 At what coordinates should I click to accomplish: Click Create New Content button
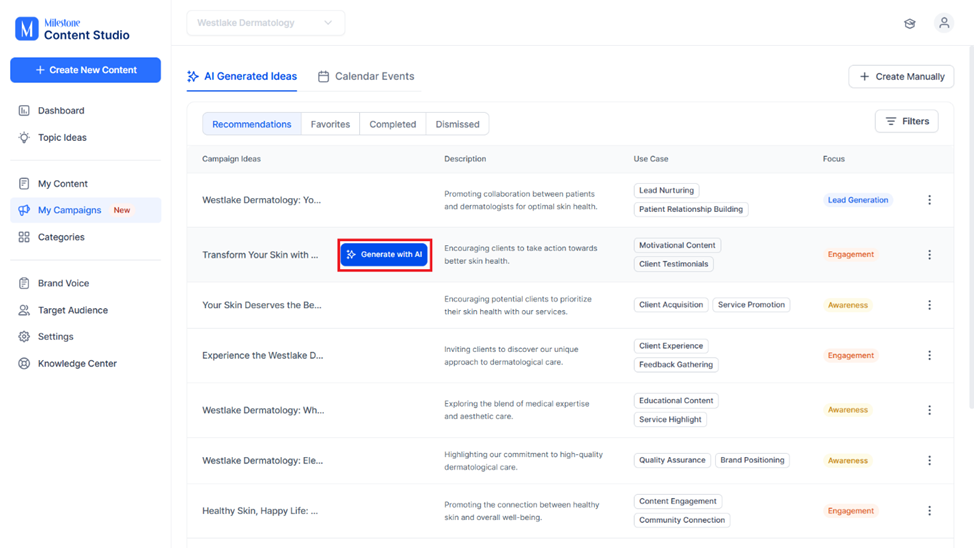coord(86,70)
